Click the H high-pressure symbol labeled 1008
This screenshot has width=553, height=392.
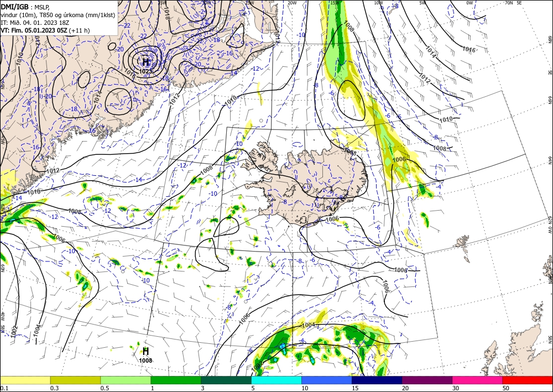coord(145,351)
